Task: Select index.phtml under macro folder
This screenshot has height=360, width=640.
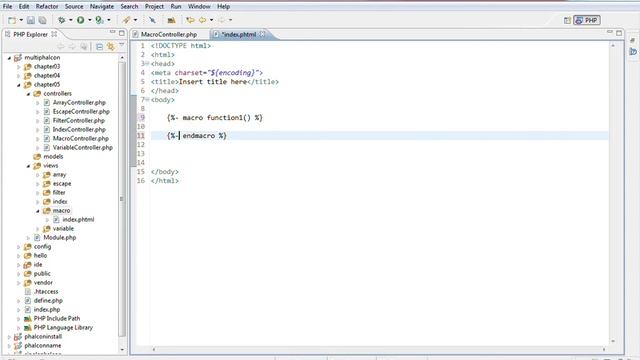Action: pos(78,220)
